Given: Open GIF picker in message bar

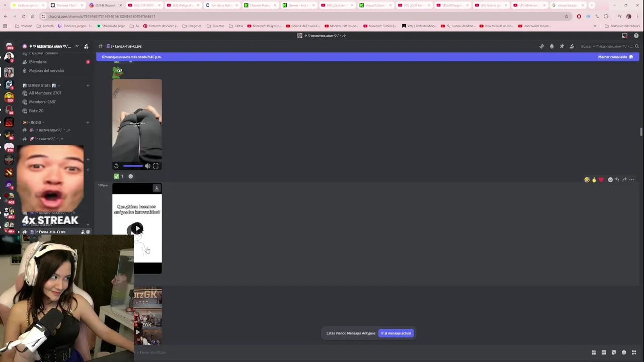Looking at the screenshot, I should click(x=604, y=352).
